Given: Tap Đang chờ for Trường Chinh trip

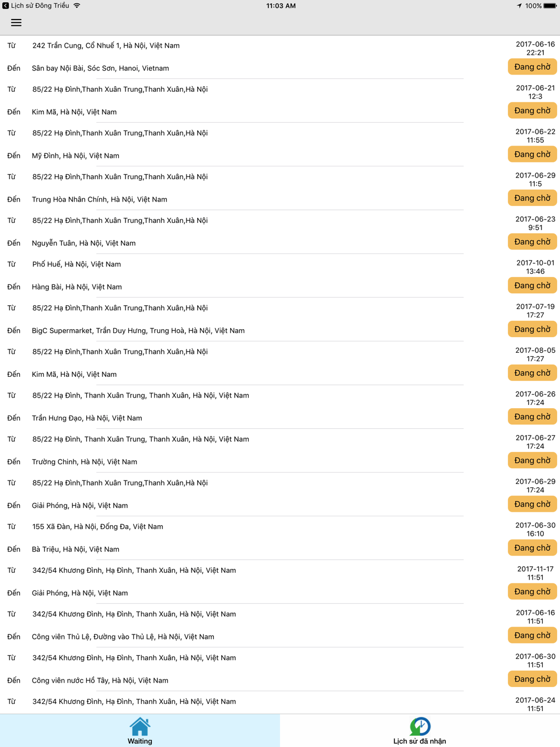Looking at the screenshot, I should (533, 460).
